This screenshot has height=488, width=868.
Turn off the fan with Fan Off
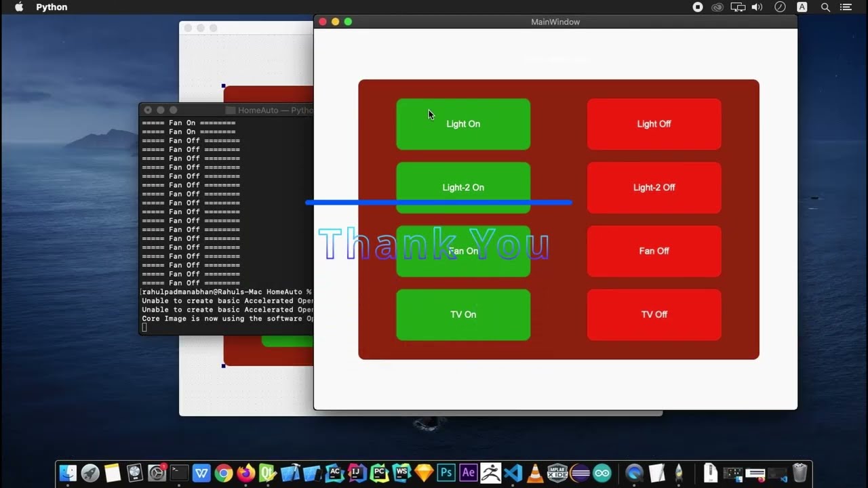point(654,251)
